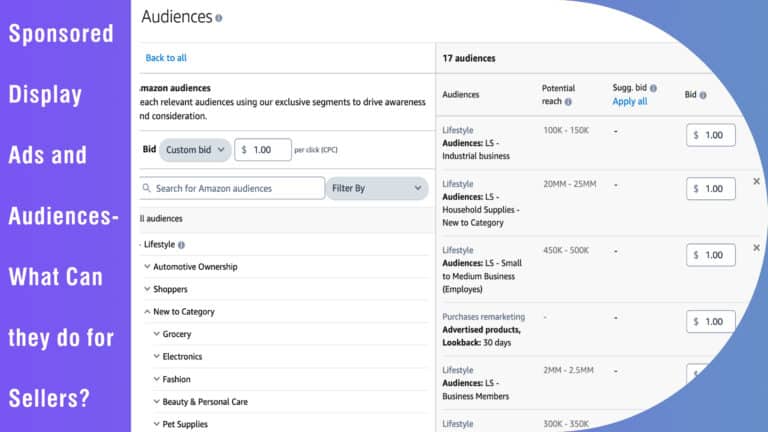This screenshot has height=432, width=768.
Task: Open the Back to all link
Action: coord(166,58)
